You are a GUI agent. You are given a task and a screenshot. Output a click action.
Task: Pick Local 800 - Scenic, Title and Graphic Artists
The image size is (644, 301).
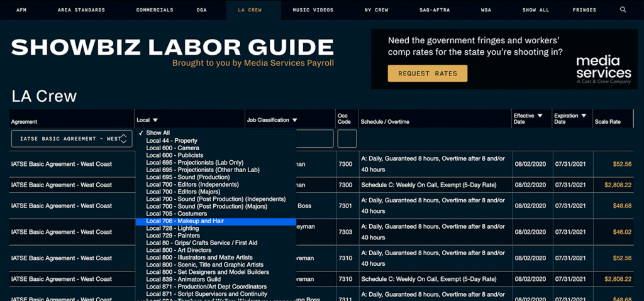tap(216, 265)
